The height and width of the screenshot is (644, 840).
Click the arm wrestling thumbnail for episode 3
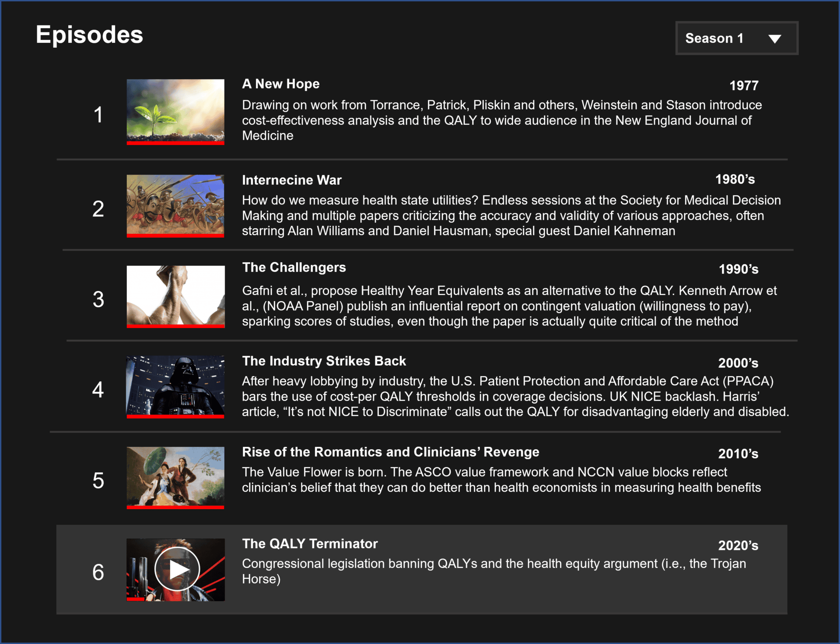[175, 295]
